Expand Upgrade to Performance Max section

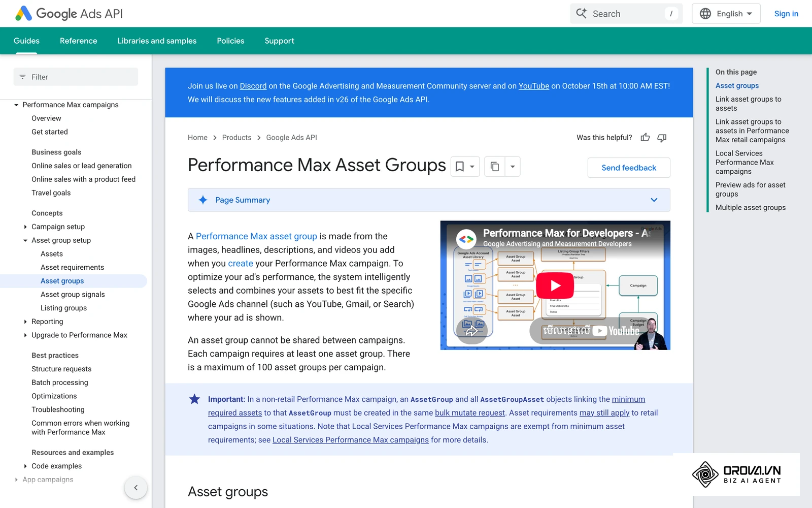[25, 335]
